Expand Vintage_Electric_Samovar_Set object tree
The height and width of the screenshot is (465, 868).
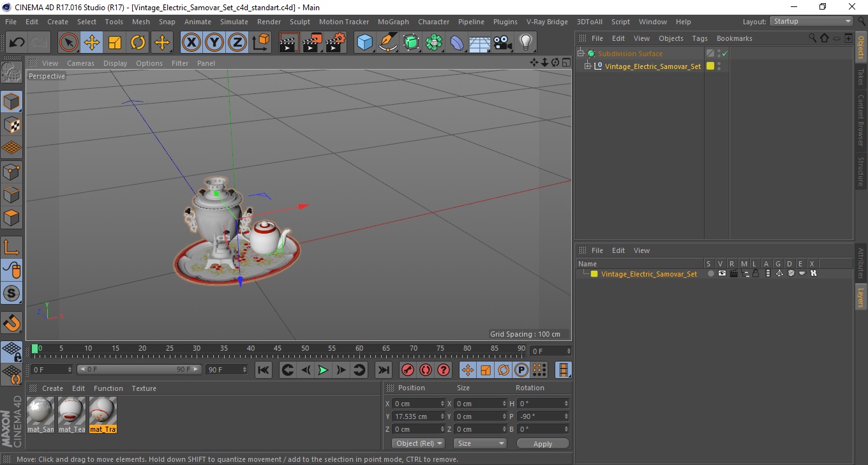588,66
